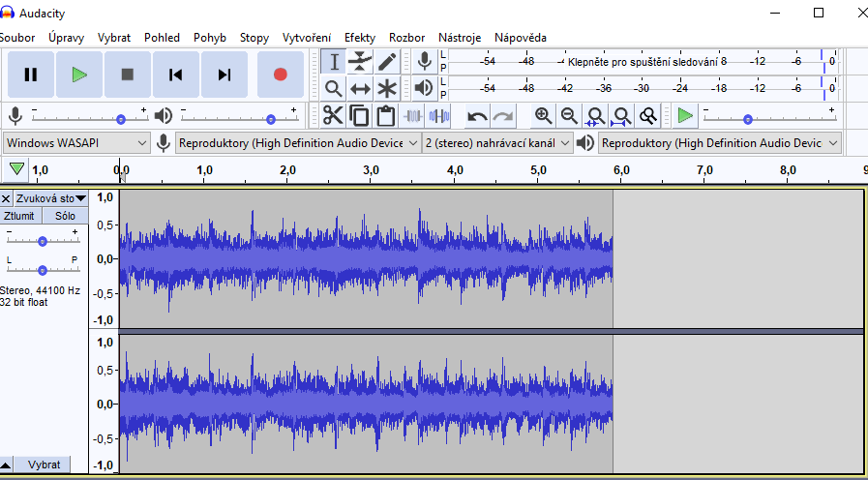The height and width of the screenshot is (480, 868).
Task: Toggle the Pause button
Action: (31, 75)
